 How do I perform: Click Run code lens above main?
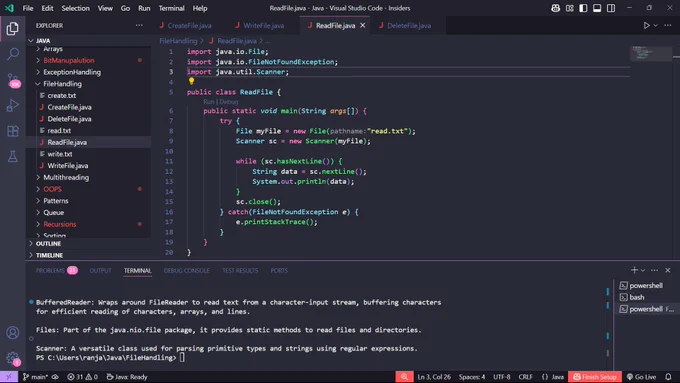[x=209, y=102]
